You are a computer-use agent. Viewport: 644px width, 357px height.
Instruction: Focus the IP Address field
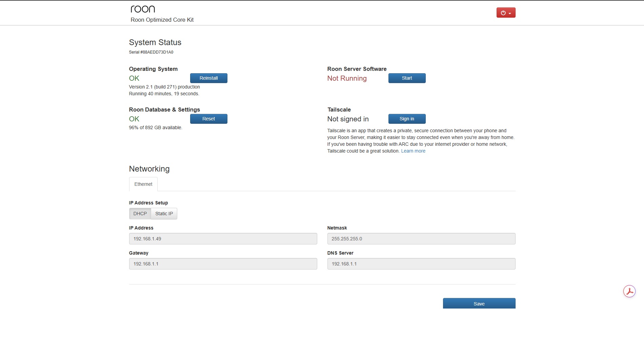[223, 239]
